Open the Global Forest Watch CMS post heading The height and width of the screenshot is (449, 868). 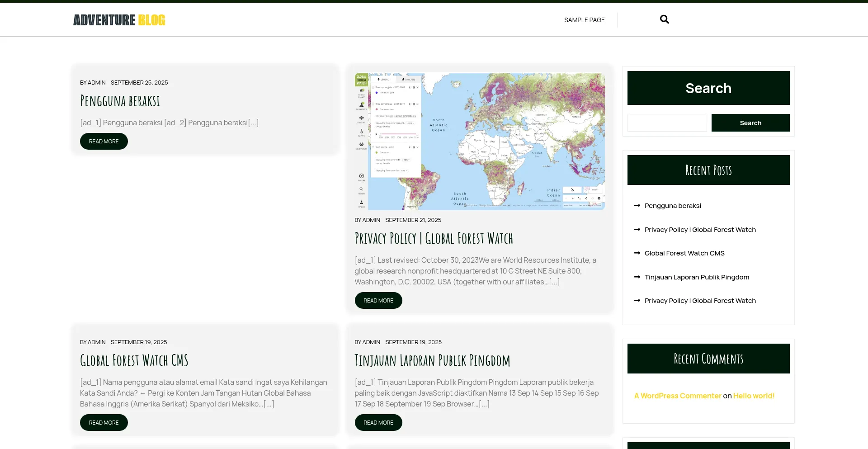pos(134,360)
